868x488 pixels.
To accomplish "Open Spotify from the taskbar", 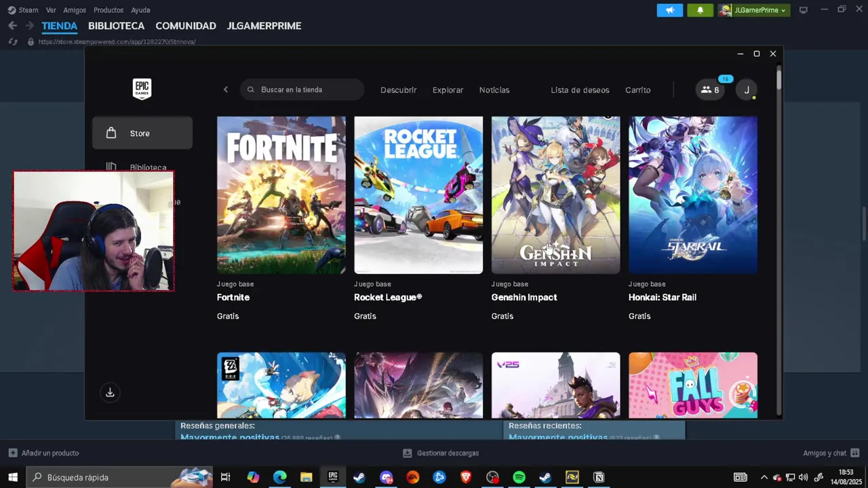I will [x=519, y=477].
